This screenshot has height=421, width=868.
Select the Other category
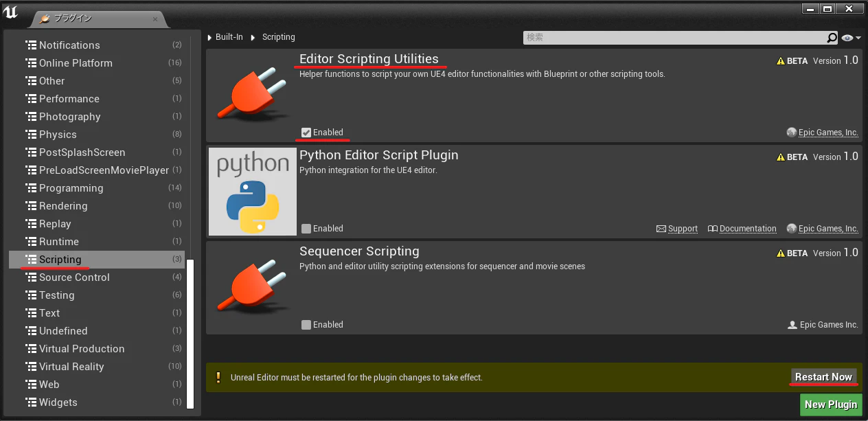(x=97, y=81)
